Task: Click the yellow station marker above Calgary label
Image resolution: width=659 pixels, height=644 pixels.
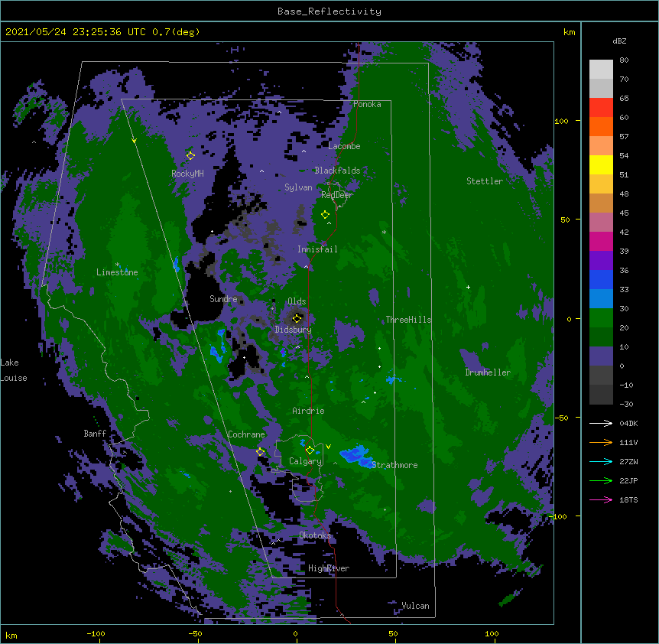Action: click(310, 450)
